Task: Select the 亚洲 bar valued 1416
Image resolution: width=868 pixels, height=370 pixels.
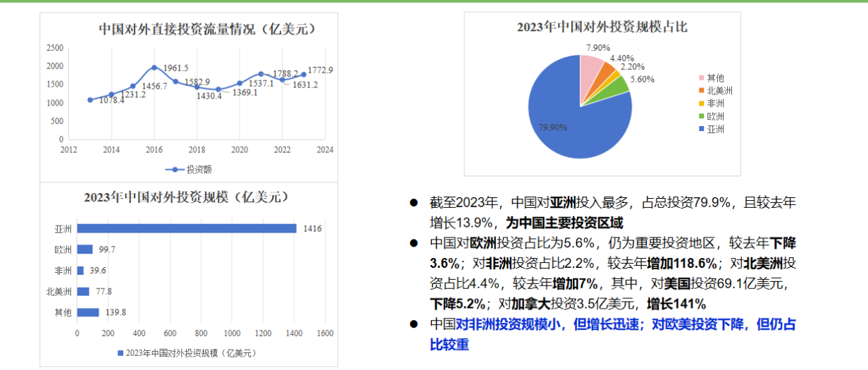Action: click(187, 228)
